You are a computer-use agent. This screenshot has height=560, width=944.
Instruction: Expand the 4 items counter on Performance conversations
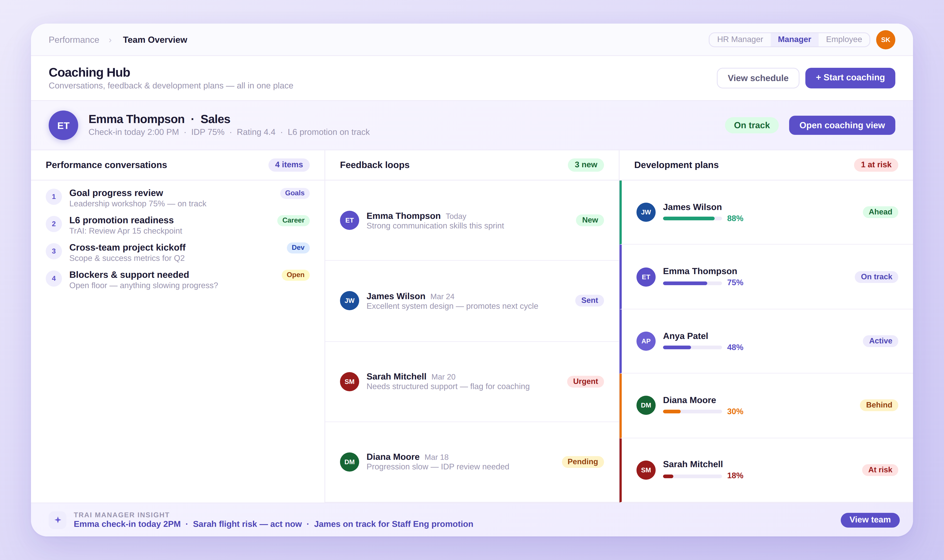289,165
